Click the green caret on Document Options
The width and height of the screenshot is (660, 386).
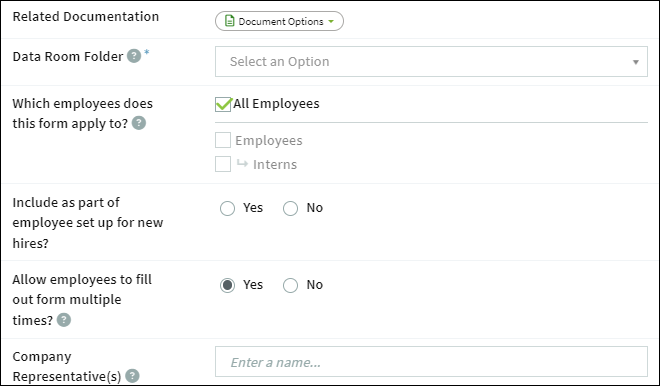tap(331, 21)
